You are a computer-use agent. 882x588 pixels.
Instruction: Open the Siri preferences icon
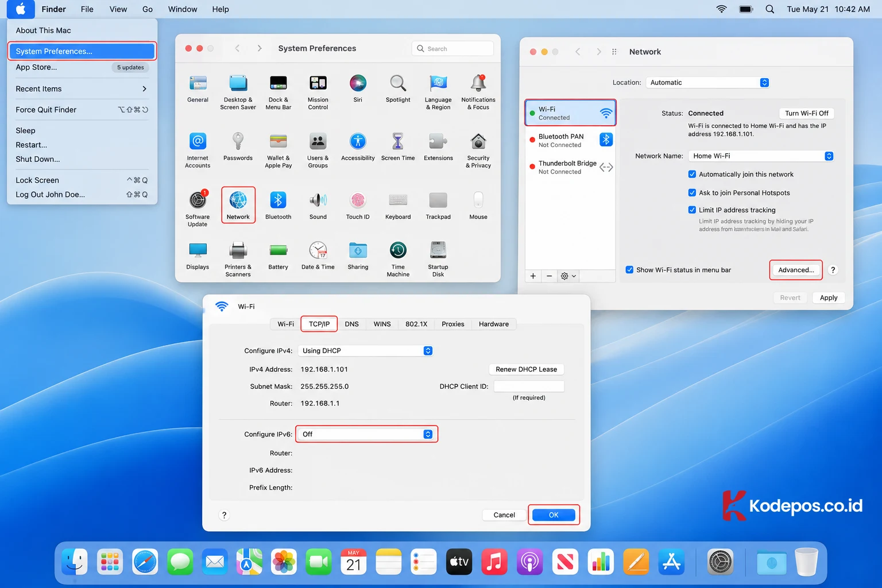358,88
